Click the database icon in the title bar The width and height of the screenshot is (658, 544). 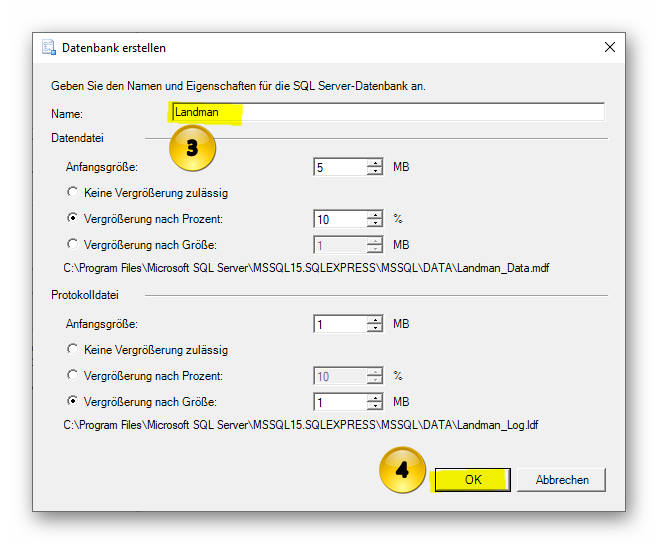coord(48,47)
